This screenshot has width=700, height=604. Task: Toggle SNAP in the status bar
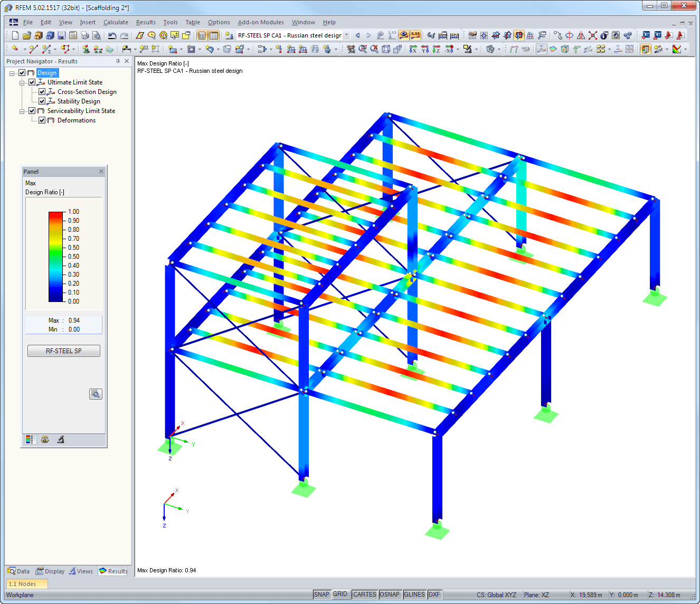(321, 594)
